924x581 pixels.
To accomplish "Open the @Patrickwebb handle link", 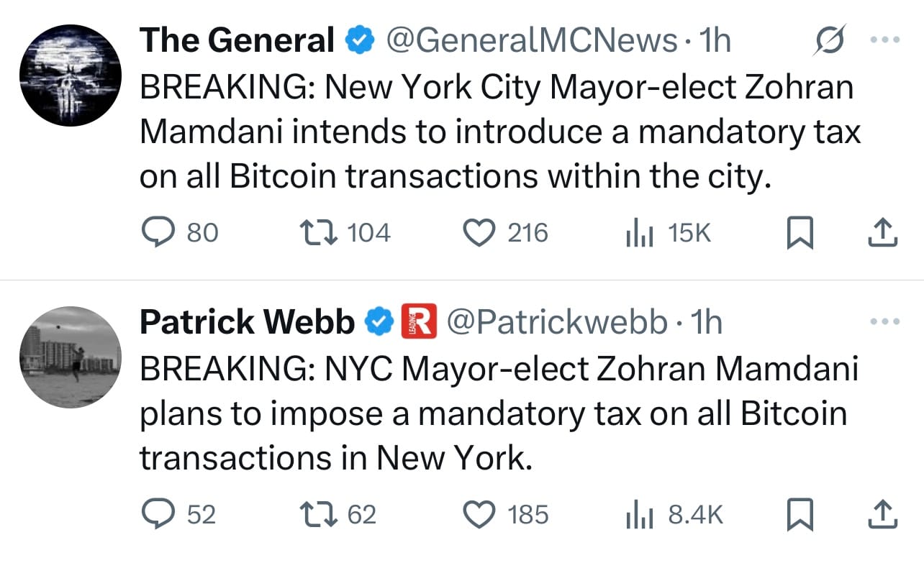I will (557, 322).
